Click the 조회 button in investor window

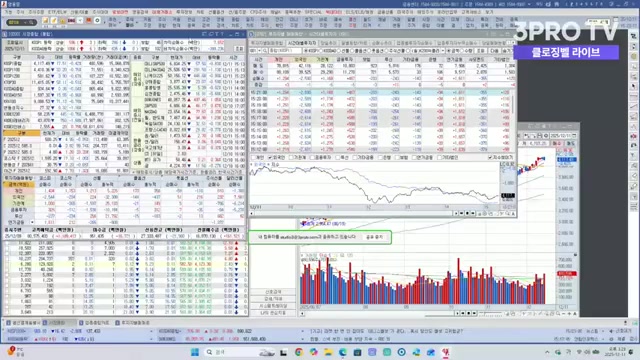481,51
